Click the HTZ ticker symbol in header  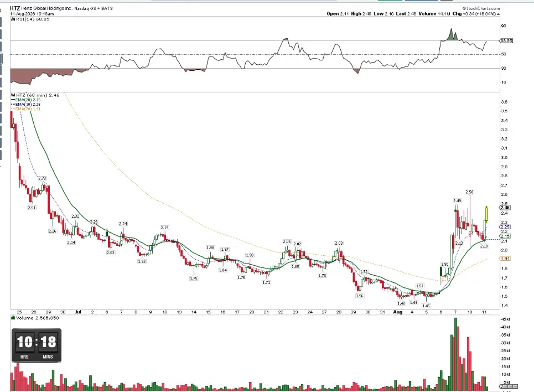point(14,8)
